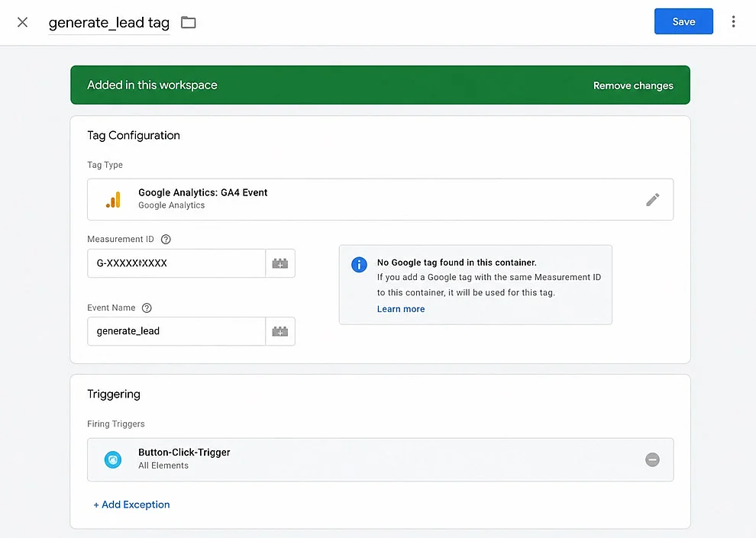
Task: Focus the Measurement ID input field
Action: pyautogui.click(x=176, y=263)
